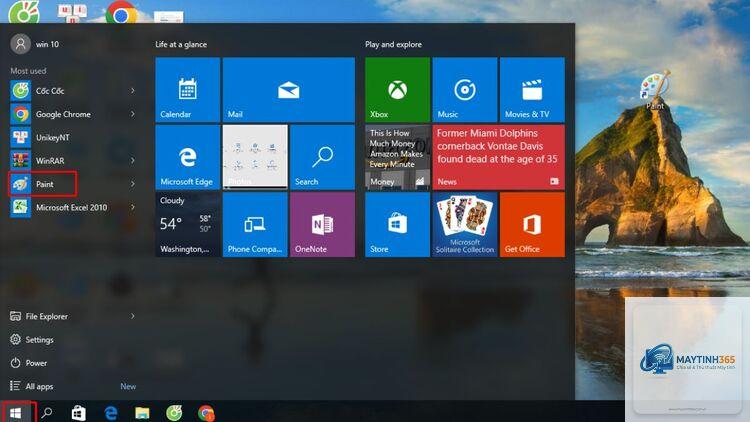
Task: Open the Calendar tile
Action: pos(188,89)
